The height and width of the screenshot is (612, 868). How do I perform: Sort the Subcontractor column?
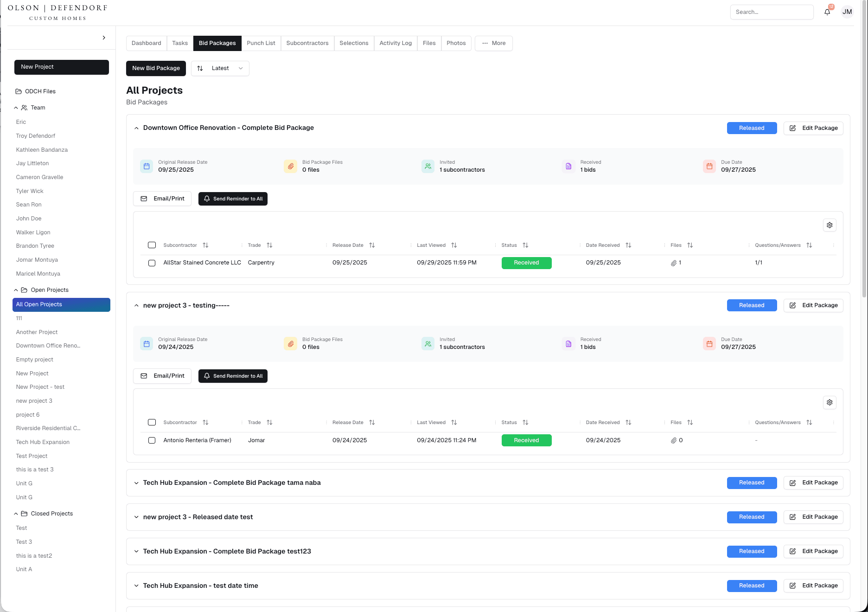click(x=206, y=245)
